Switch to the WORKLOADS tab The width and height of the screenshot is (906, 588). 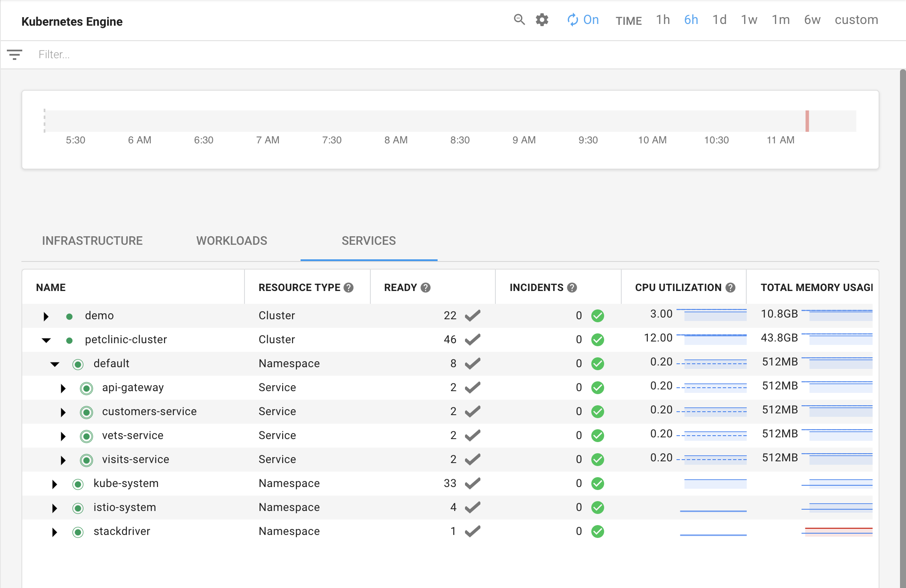(x=231, y=240)
